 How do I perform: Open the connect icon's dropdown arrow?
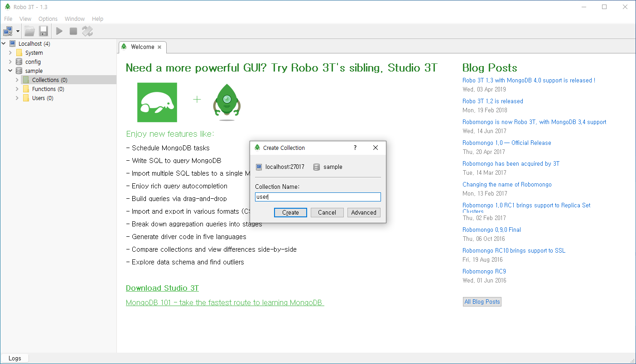18,31
